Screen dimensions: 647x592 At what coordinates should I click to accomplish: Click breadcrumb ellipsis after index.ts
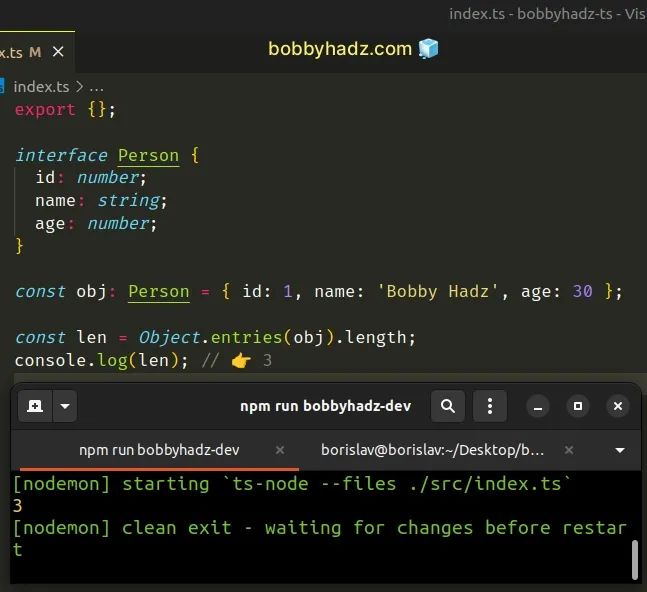tap(96, 88)
